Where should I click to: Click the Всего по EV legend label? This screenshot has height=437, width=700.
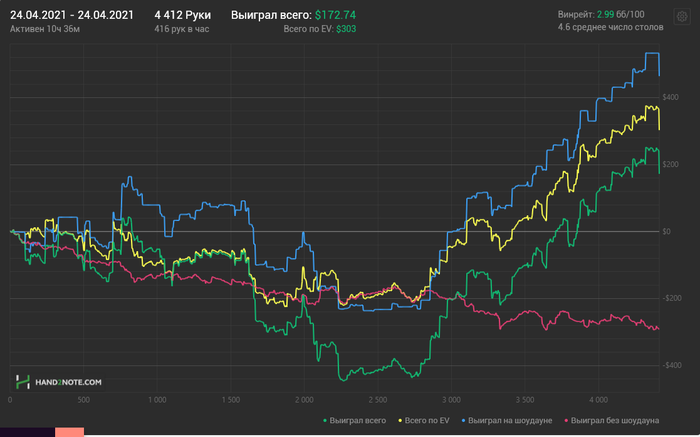point(427,420)
